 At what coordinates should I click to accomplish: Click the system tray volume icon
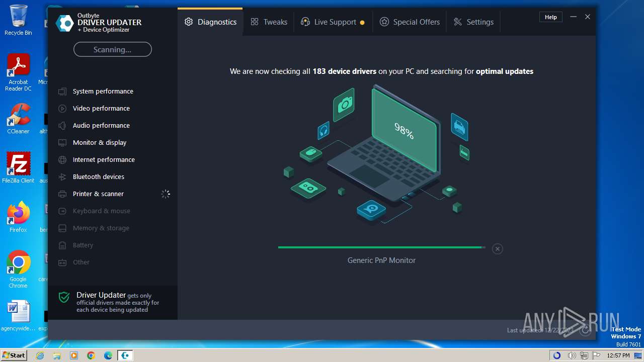tap(572, 355)
